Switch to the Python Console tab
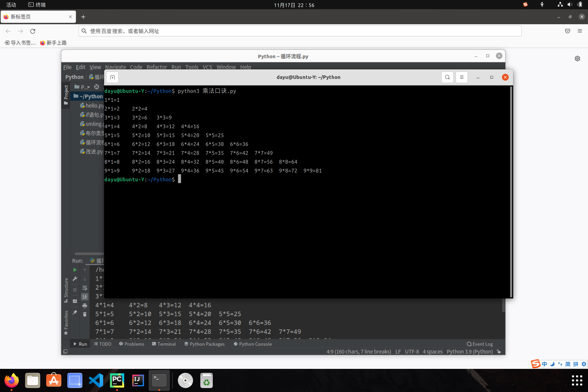Image resolution: width=588 pixels, height=392 pixels. pyautogui.click(x=252, y=344)
